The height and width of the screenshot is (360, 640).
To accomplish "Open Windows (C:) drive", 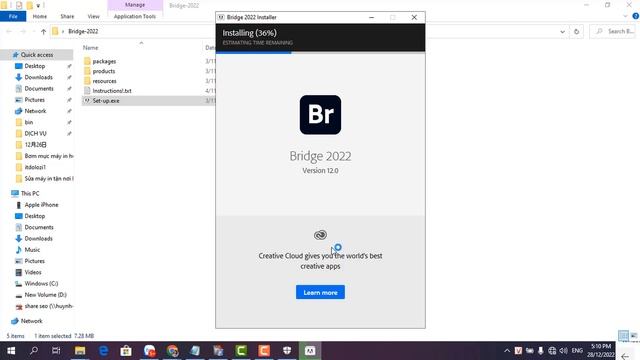I will [41, 283].
